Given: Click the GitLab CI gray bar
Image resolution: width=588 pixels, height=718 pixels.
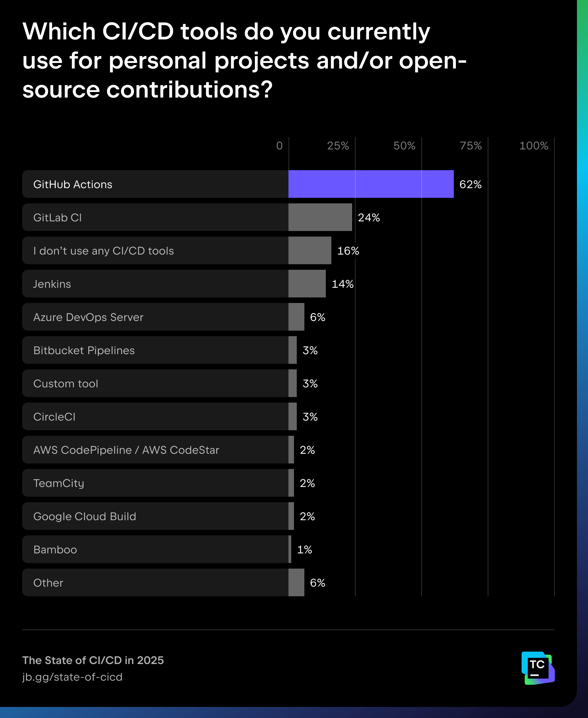Looking at the screenshot, I should 320,217.
